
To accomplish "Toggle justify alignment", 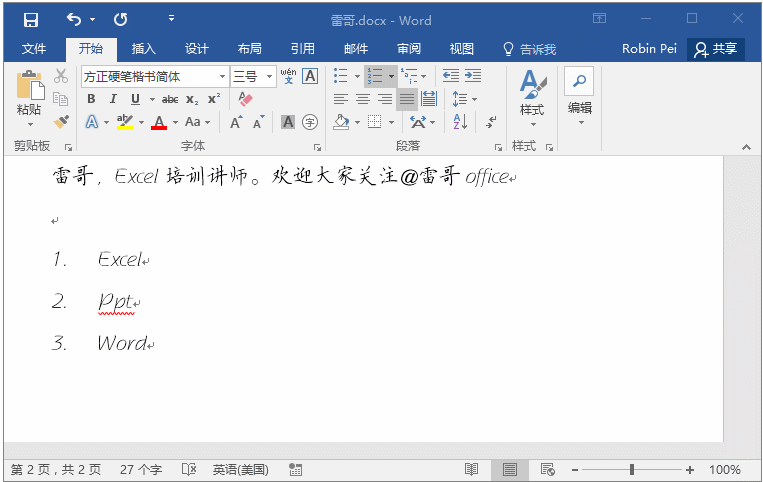I will tap(407, 99).
